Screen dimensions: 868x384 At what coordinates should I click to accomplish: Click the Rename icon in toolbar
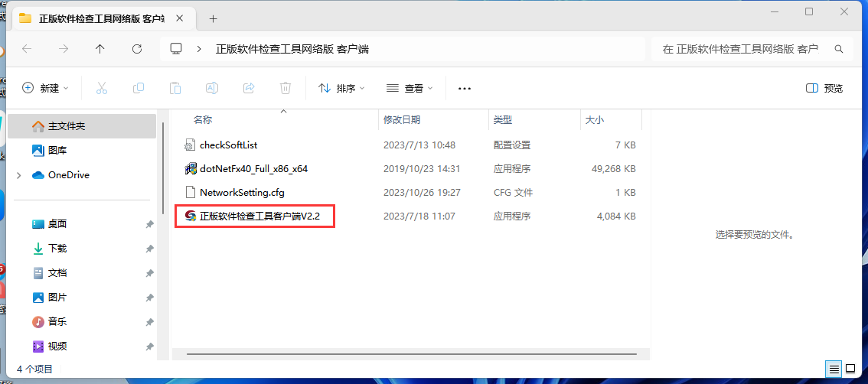pos(211,88)
